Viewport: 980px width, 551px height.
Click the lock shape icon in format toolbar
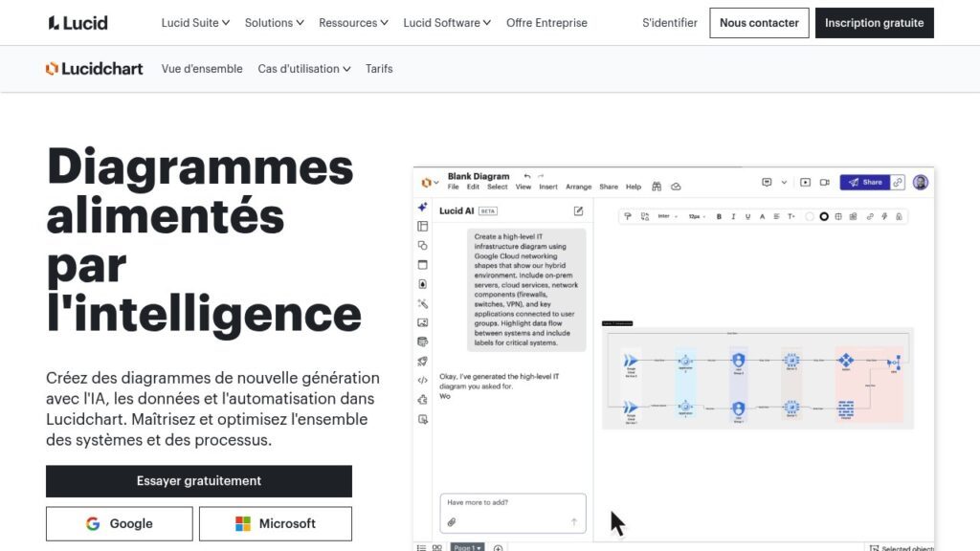tap(899, 216)
